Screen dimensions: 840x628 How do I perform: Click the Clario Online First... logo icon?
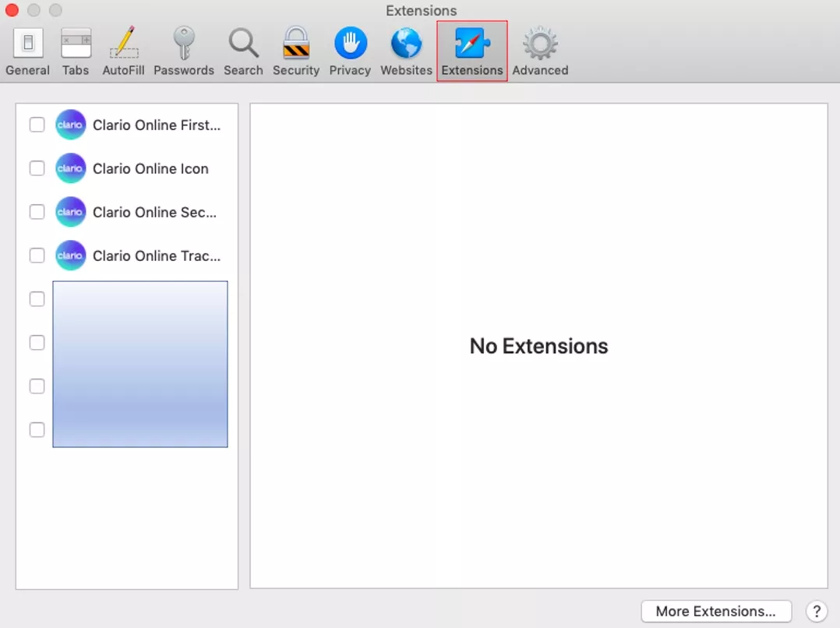pyautogui.click(x=70, y=125)
